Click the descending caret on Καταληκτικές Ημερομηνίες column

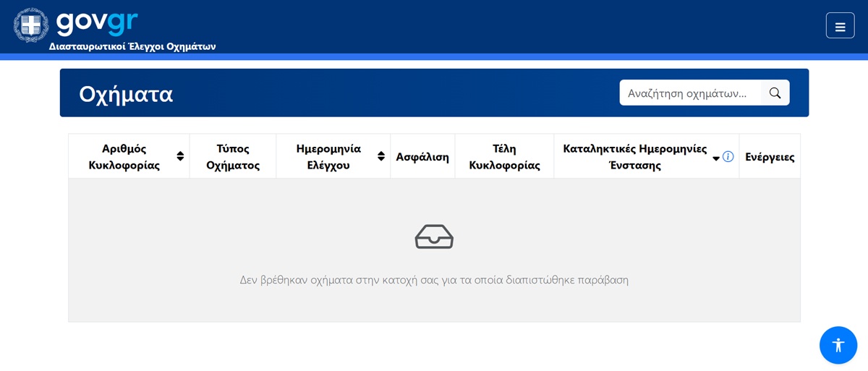tap(716, 158)
